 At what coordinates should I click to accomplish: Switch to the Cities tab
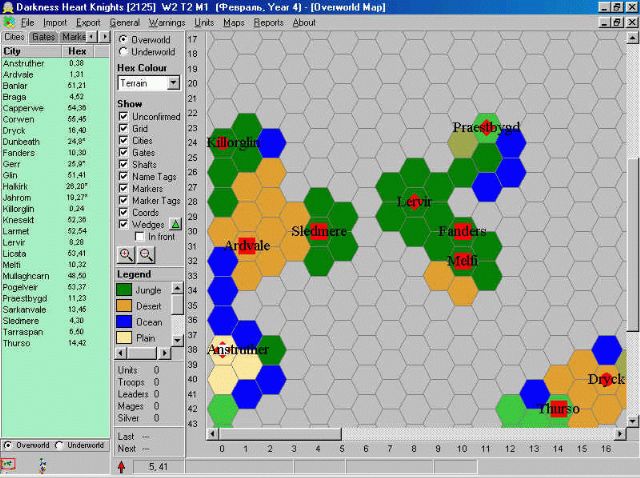14,37
